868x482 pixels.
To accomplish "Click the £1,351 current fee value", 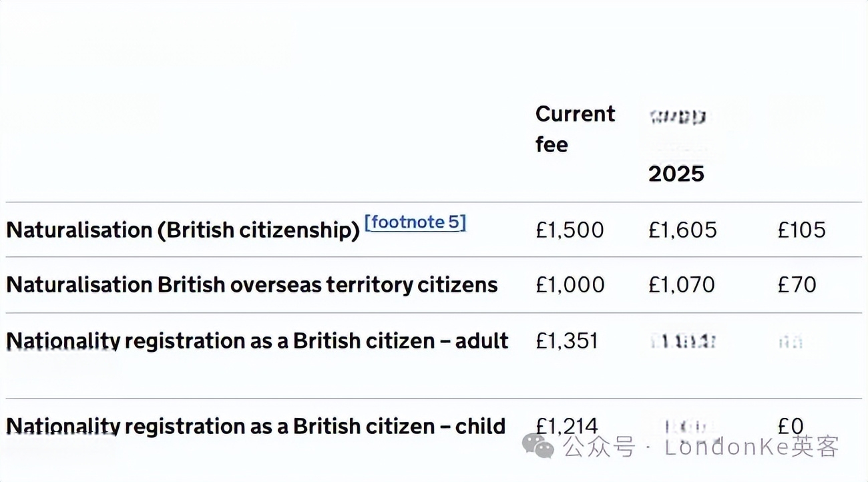I will coord(567,341).
